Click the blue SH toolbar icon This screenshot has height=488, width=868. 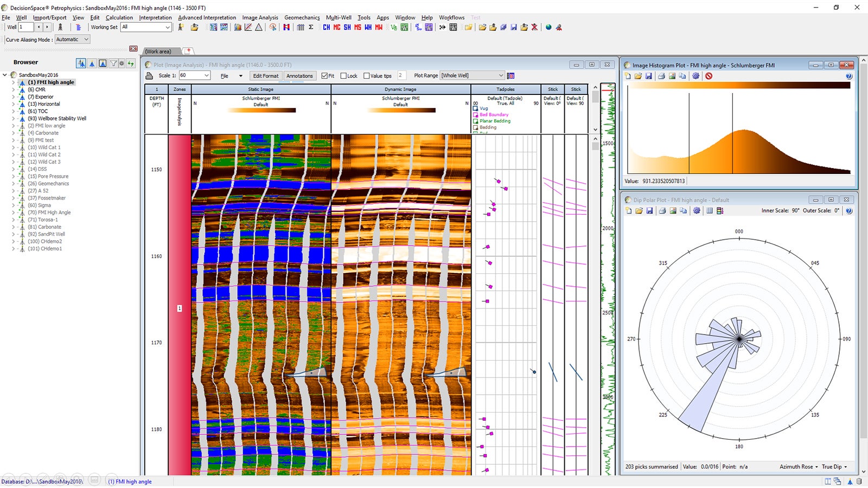pos(347,27)
